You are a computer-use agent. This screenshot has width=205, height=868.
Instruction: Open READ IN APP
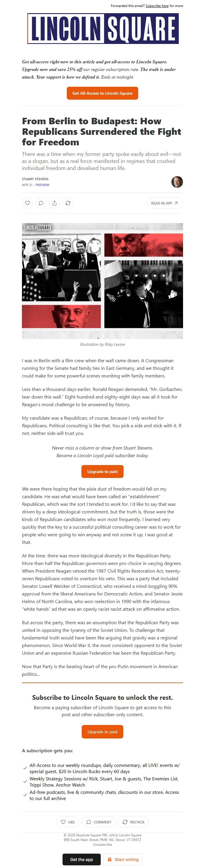click(164, 203)
